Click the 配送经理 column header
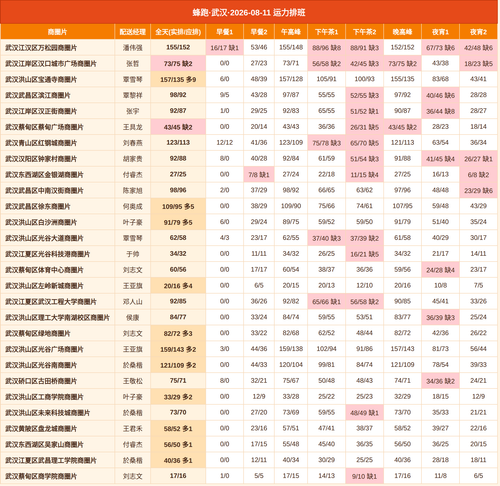The width and height of the screenshot is (500, 486). pyautogui.click(x=133, y=32)
